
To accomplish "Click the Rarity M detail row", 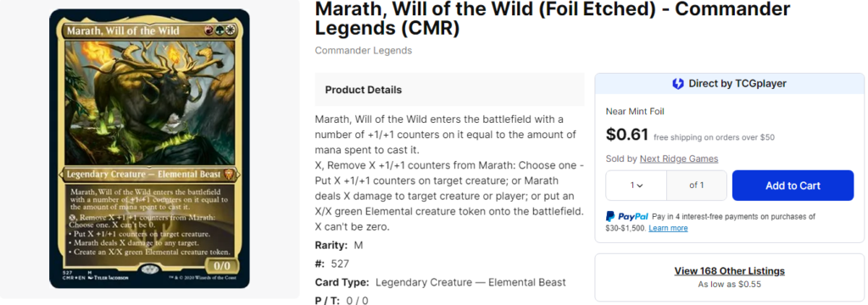I will click(x=339, y=245).
